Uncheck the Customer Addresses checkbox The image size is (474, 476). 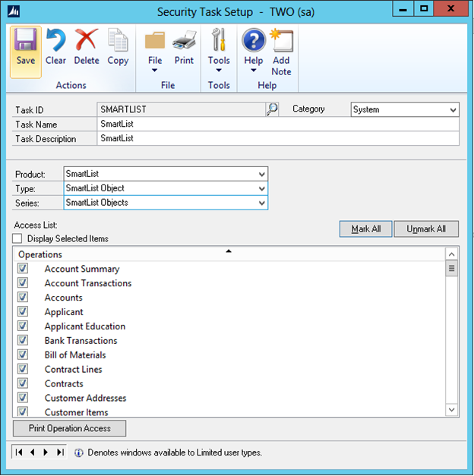(x=23, y=397)
